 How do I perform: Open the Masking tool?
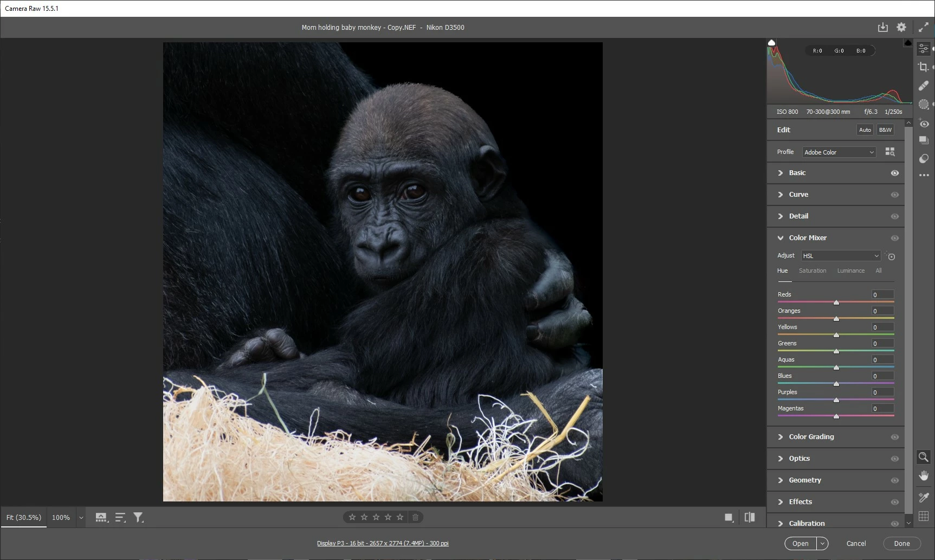pyautogui.click(x=924, y=105)
